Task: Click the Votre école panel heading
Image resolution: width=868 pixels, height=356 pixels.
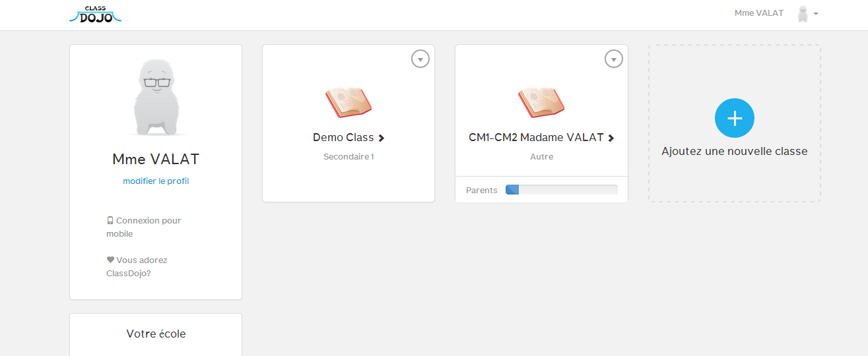Action: tap(156, 334)
